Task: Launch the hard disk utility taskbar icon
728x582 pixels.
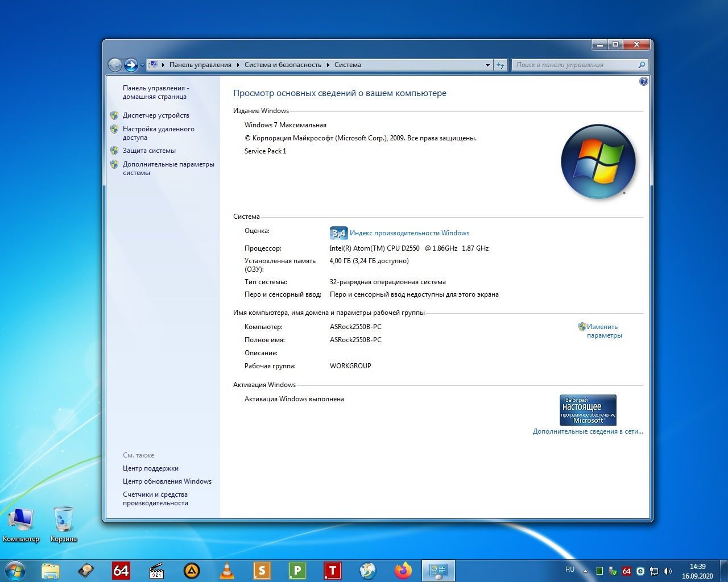Action: 86,571
